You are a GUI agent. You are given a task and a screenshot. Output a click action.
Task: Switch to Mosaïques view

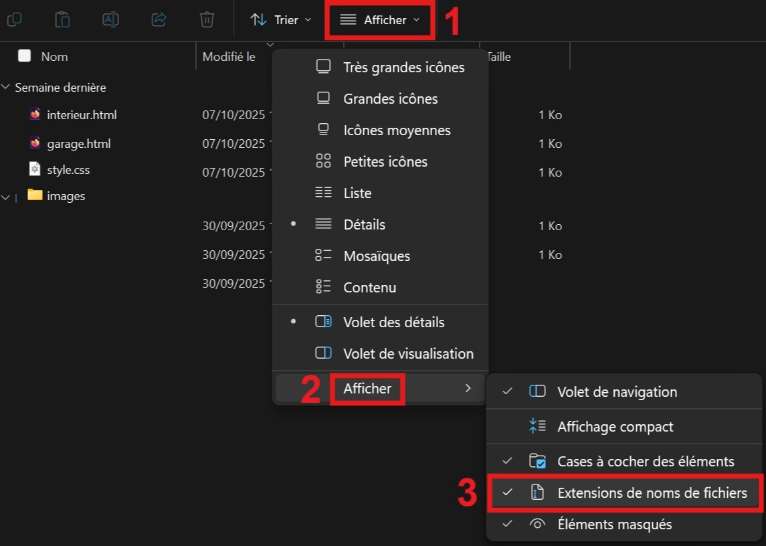376,256
